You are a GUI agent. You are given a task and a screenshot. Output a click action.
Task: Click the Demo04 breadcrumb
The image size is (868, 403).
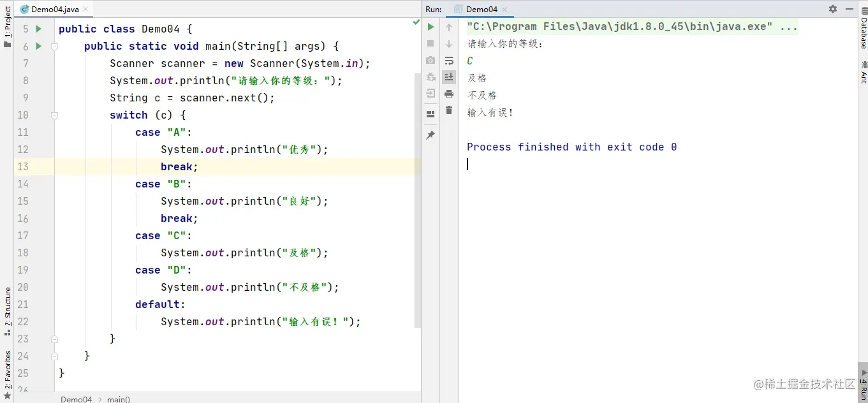pos(76,399)
